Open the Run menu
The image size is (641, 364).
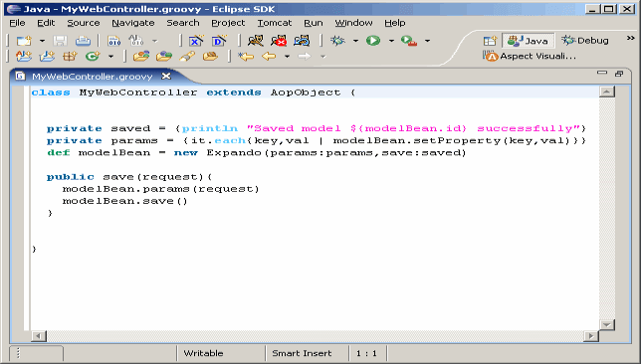314,23
